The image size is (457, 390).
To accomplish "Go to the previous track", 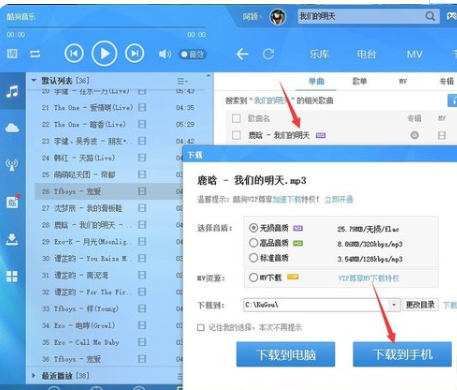I will 74,53.
